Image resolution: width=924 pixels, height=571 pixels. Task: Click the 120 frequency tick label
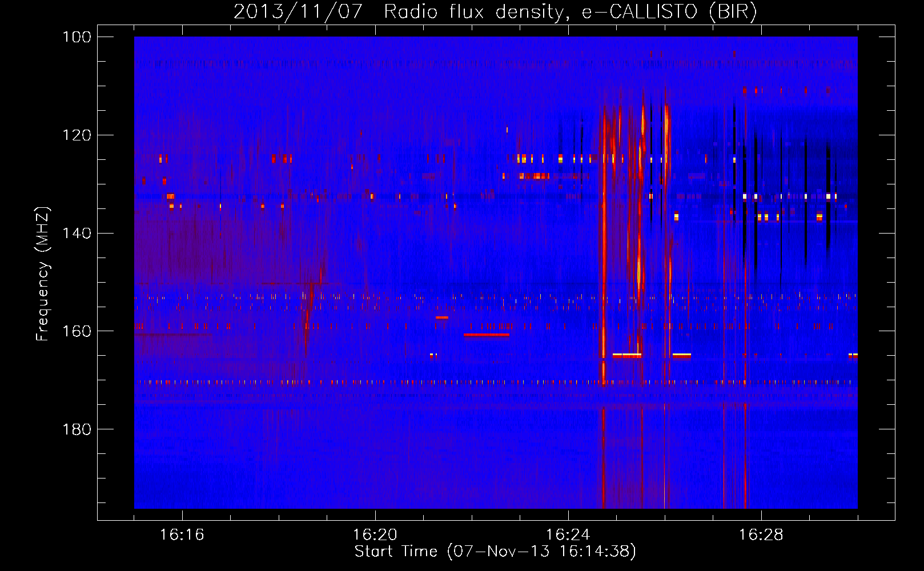click(77, 135)
